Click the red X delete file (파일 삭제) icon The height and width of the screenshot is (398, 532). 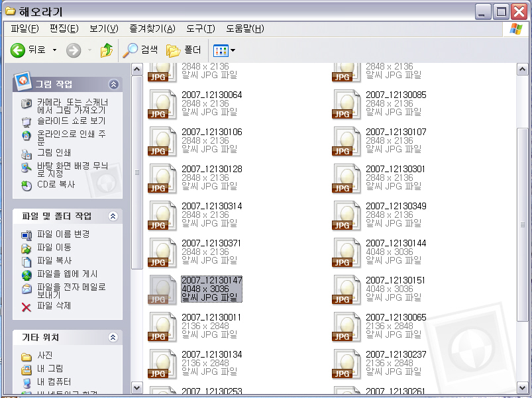(x=27, y=307)
